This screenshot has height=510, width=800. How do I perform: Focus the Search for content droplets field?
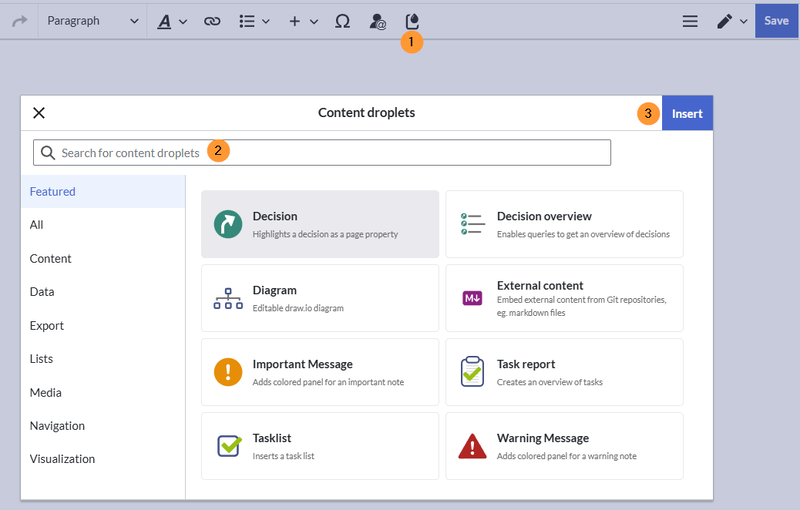click(x=322, y=152)
